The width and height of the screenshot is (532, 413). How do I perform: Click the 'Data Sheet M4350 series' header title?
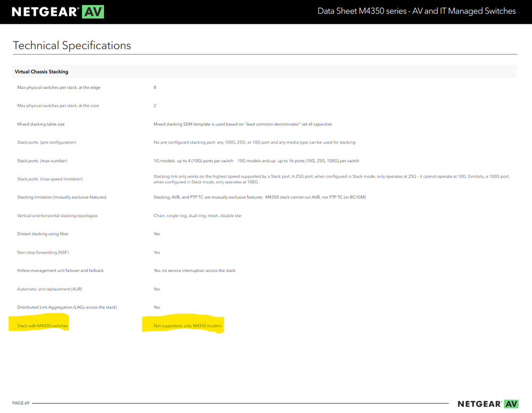pos(416,11)
